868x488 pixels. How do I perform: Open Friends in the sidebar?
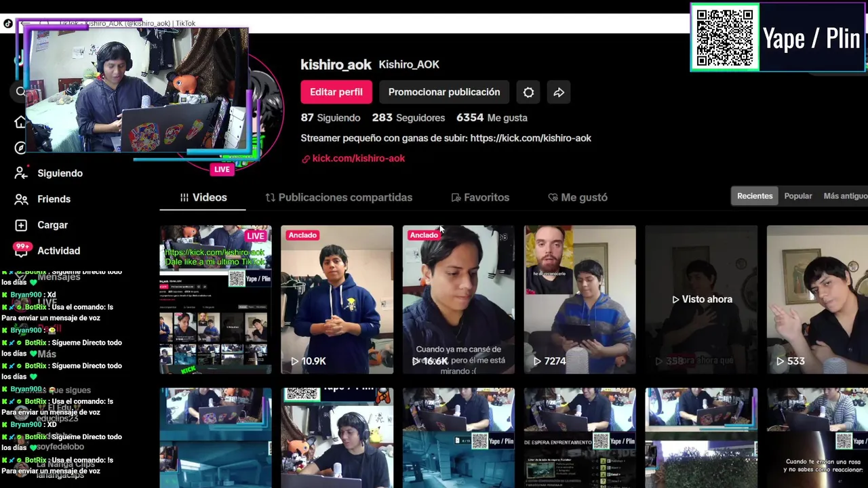coord(54,199)
